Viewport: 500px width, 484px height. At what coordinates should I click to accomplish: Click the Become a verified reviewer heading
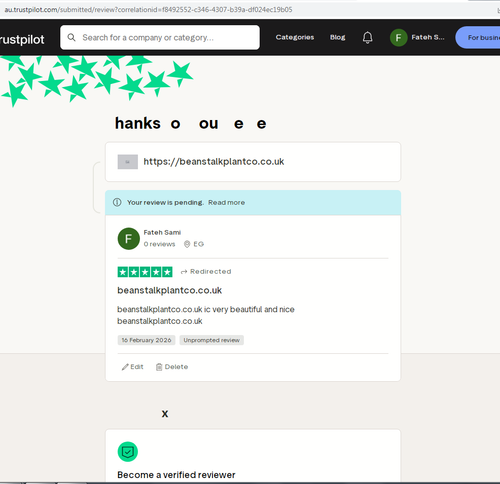(176, 475)
